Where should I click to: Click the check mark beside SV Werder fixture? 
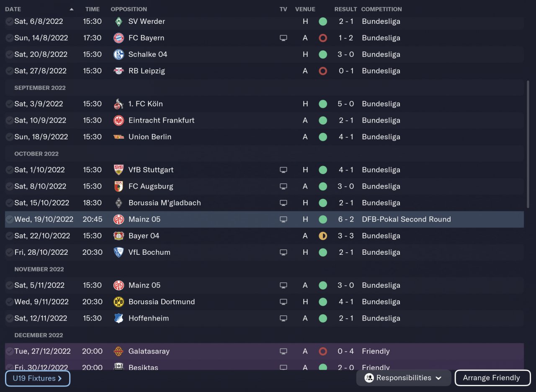click(x=9, y=21)
